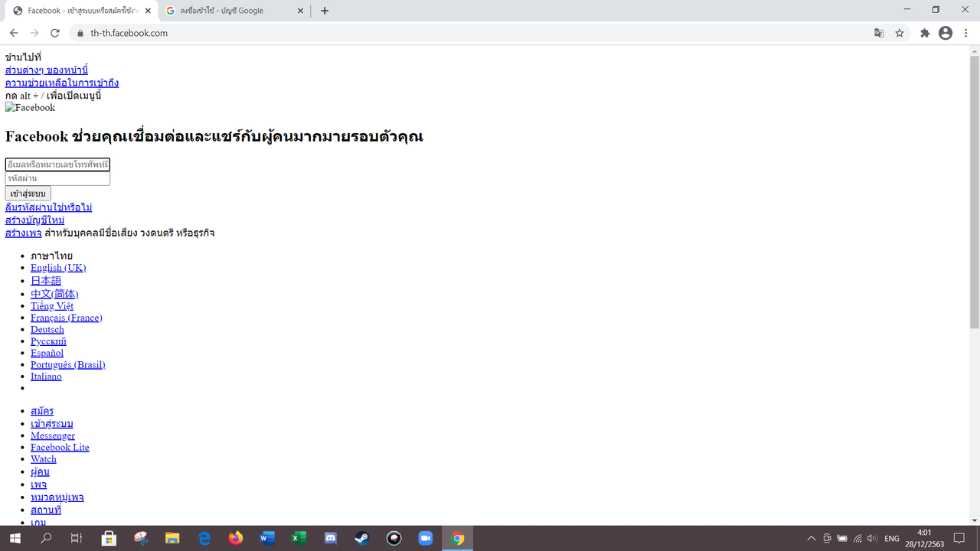Image resolution: width=980 pixels, height=551 pixels.
Task: Open the Facebook Lite link
Action: tap(60, 448)
